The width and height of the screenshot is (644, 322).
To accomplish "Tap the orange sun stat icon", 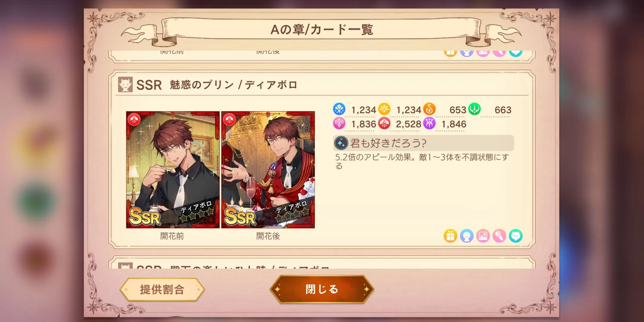I will tap(384, 109).
